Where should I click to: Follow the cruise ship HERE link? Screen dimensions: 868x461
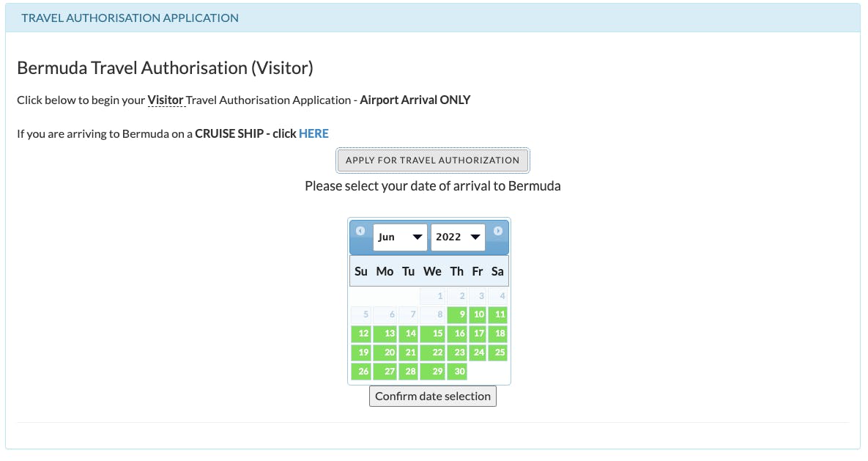314,133
